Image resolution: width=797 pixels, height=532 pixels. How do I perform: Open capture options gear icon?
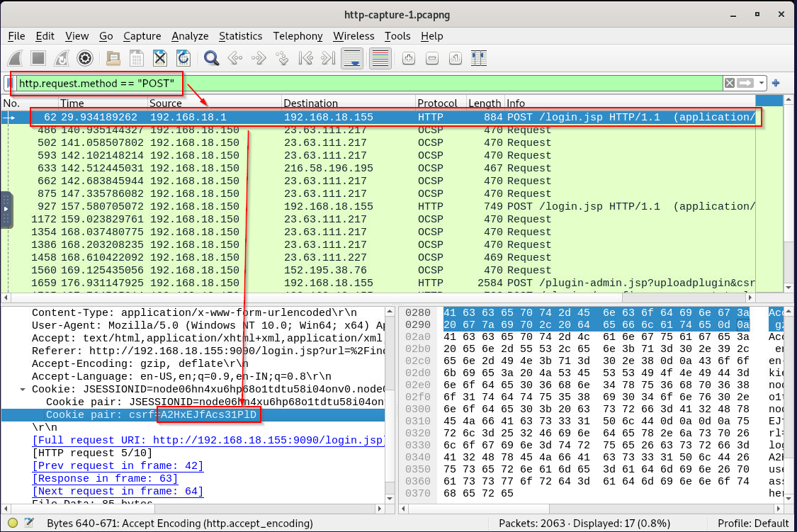click(x=86, y=58)
